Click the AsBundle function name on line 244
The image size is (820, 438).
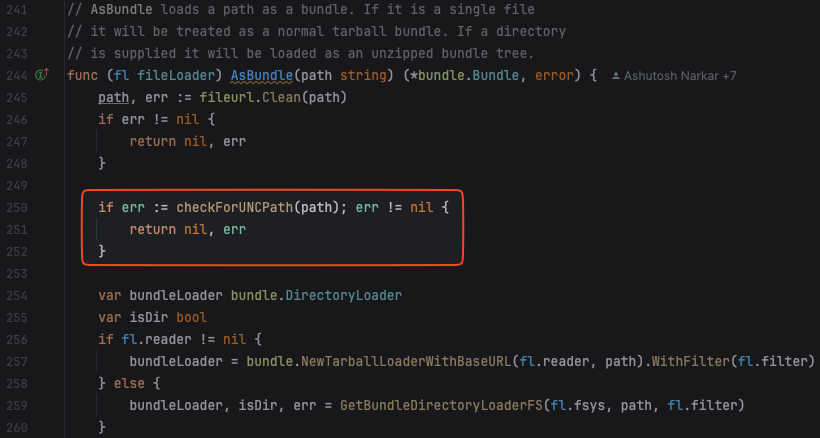[x=262, y=76]
